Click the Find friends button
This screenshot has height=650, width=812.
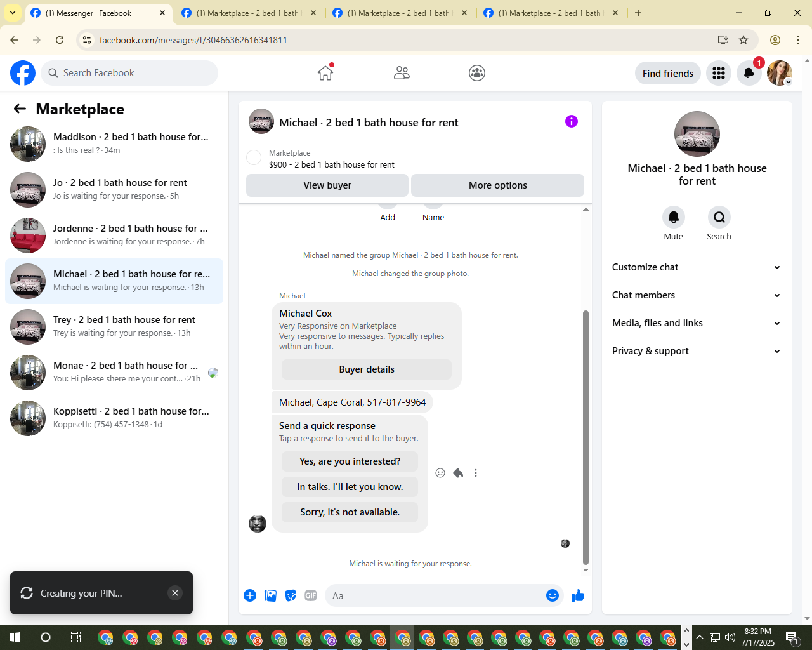[x=668, y=73]
